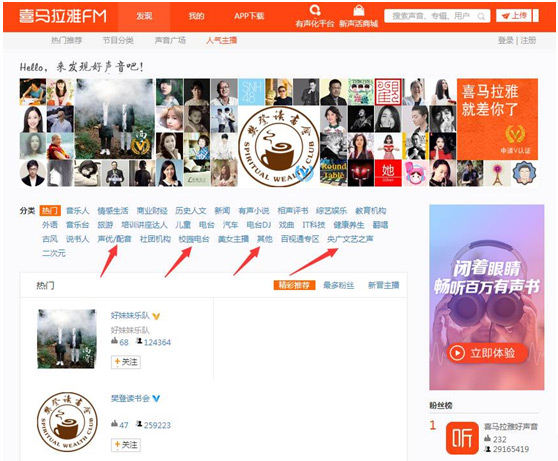Image resolution: width=558 pixels, height=461 pixels.
Task: Choose the 最多粉丝 sort option
Action: [x=338, y=285]
